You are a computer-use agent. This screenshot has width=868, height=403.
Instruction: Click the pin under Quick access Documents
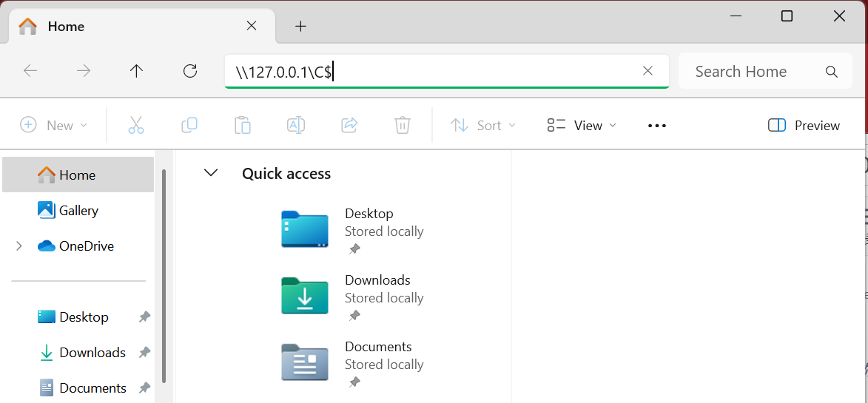coord(354,382)
